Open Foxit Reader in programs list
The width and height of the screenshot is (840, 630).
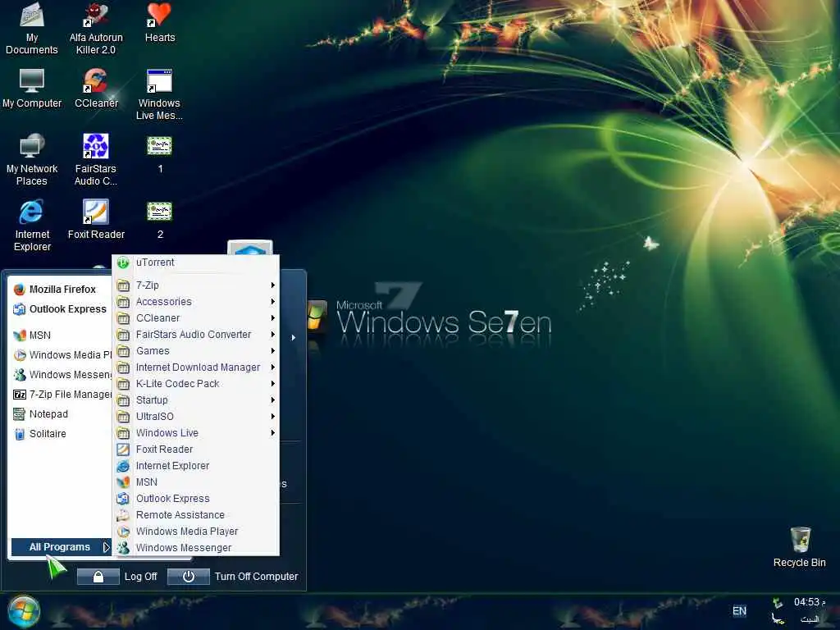196,450
